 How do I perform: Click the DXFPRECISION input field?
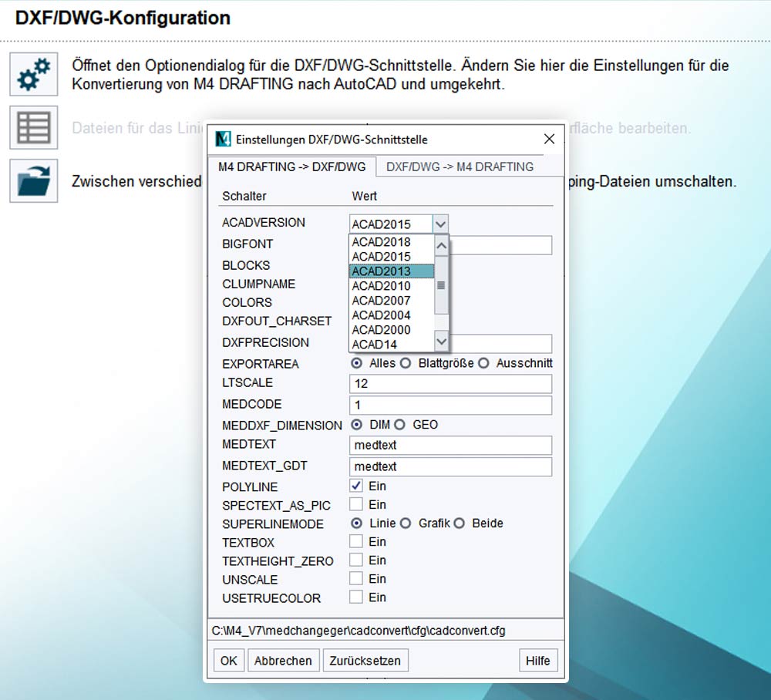500,344
